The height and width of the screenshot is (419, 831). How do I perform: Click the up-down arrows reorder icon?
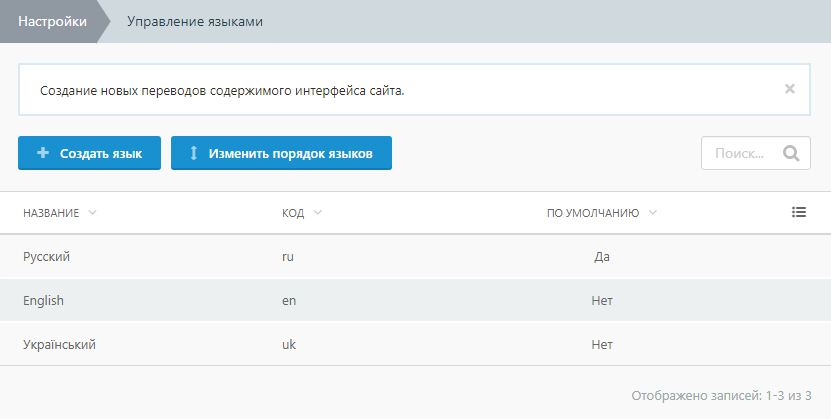194,154
